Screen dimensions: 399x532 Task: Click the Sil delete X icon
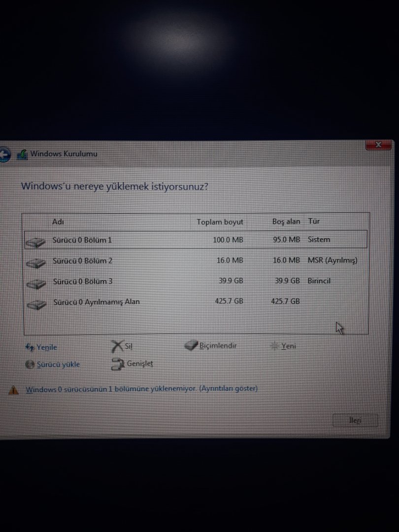tap(117, 346)
